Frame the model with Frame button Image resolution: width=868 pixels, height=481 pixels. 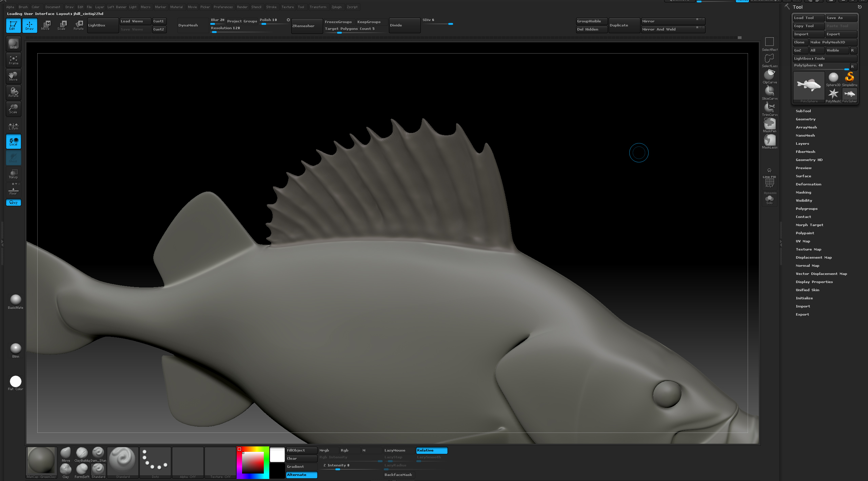[x=14, y=60]
